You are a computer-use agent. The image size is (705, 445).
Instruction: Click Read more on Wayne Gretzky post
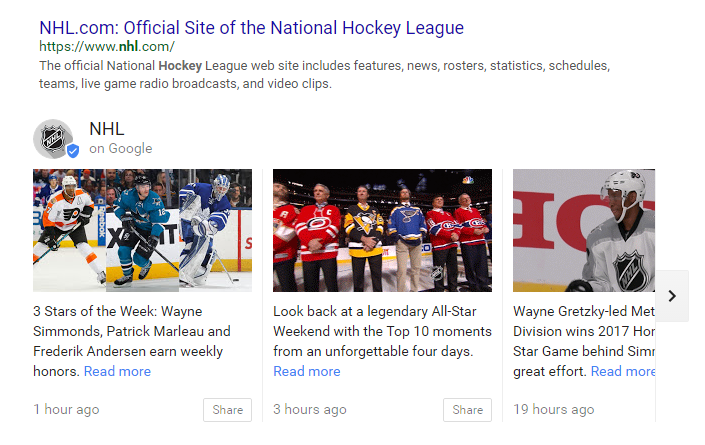(x=623, y=371)
